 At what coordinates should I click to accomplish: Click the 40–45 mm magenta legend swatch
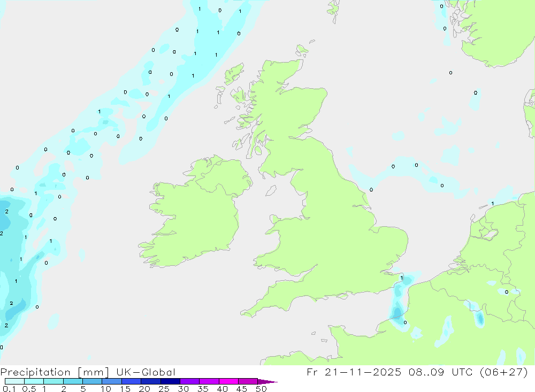click(228, 381)
